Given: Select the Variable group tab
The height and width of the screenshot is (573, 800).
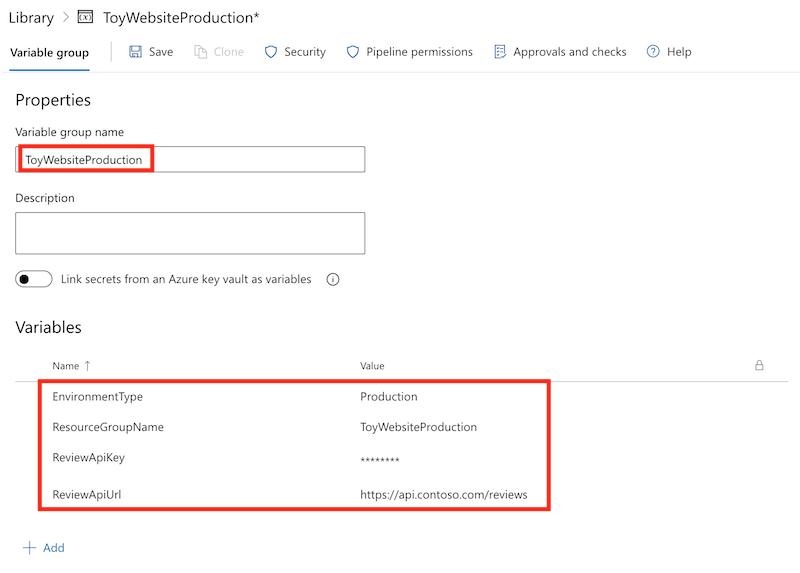Looking at the screenshot, I should (x=49, y=53).
